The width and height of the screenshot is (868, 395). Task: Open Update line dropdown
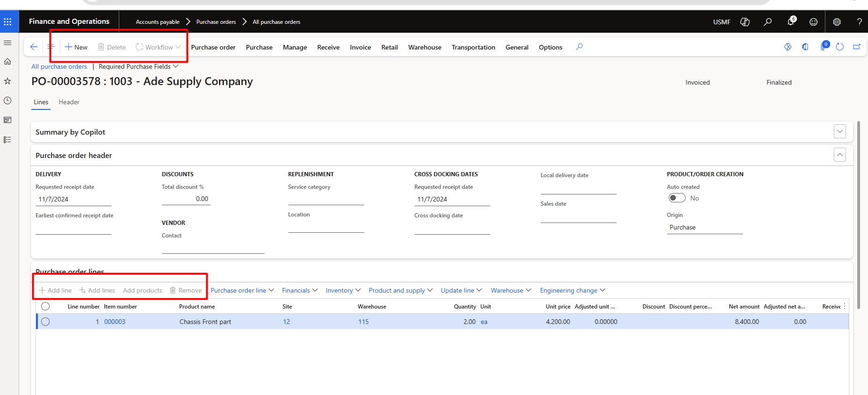tap(461, 290)
